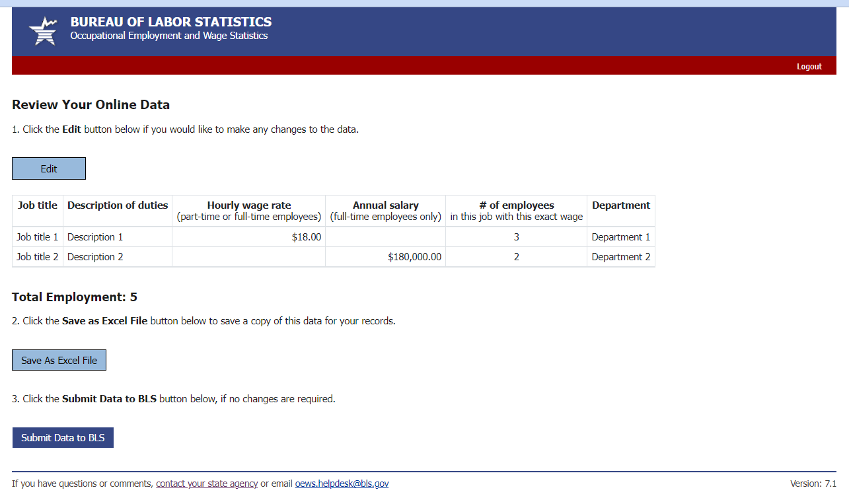
Task: Click the BLS star logo icon
Action: pyautogui.click(x=44, y=31)
